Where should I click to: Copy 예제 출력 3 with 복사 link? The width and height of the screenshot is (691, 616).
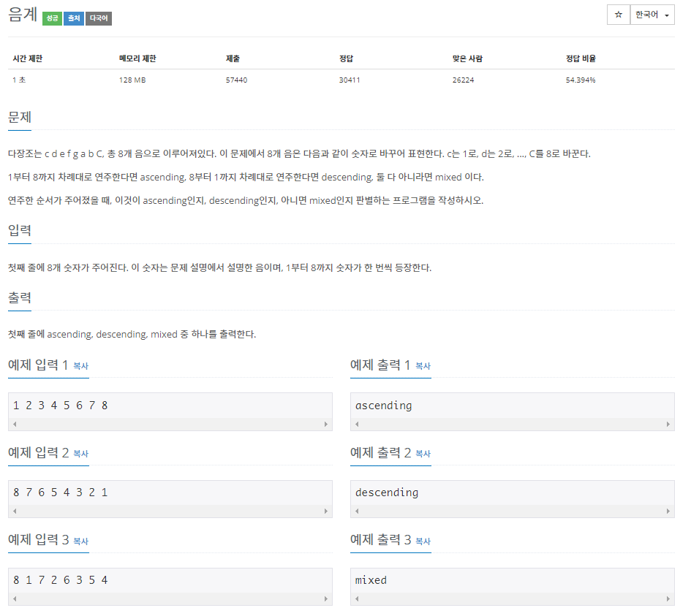pos(423,541)
